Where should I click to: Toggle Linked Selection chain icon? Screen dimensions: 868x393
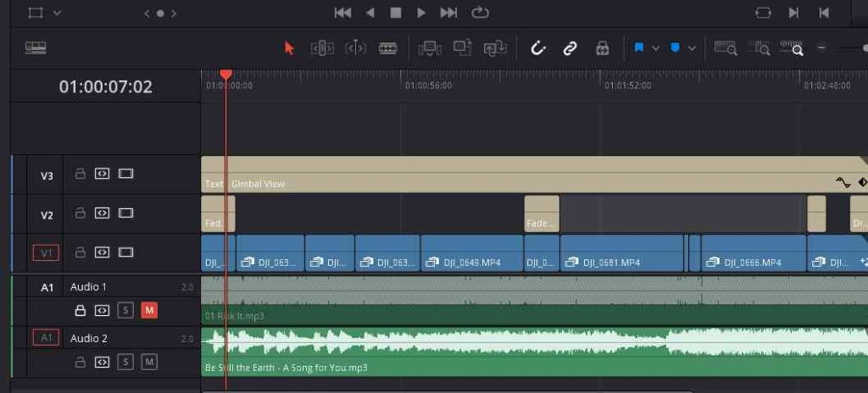[570, 48]
